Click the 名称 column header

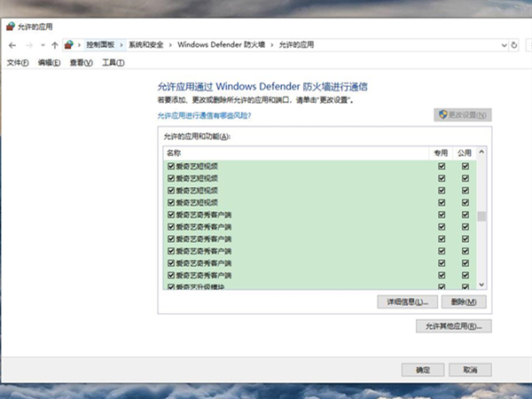[173, 153]
